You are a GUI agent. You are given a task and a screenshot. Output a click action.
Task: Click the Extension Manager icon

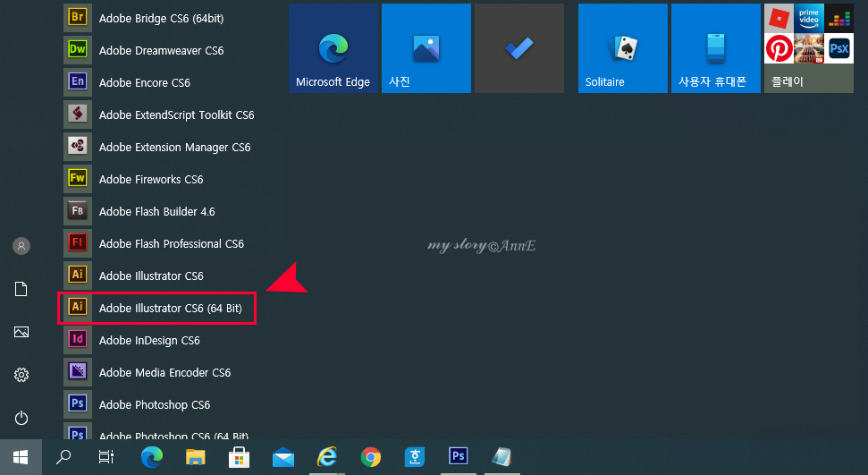78,147
